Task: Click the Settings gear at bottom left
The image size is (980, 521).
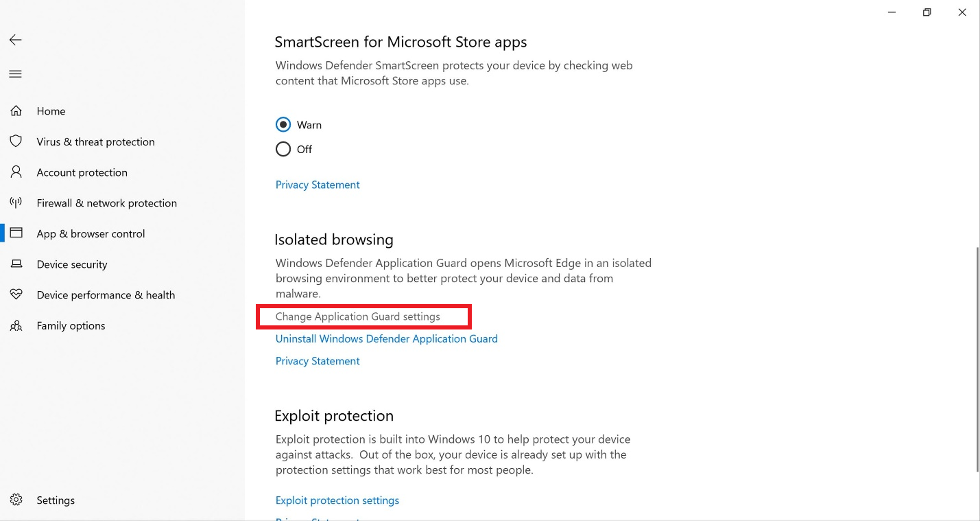Action: (x=16, y=500)
